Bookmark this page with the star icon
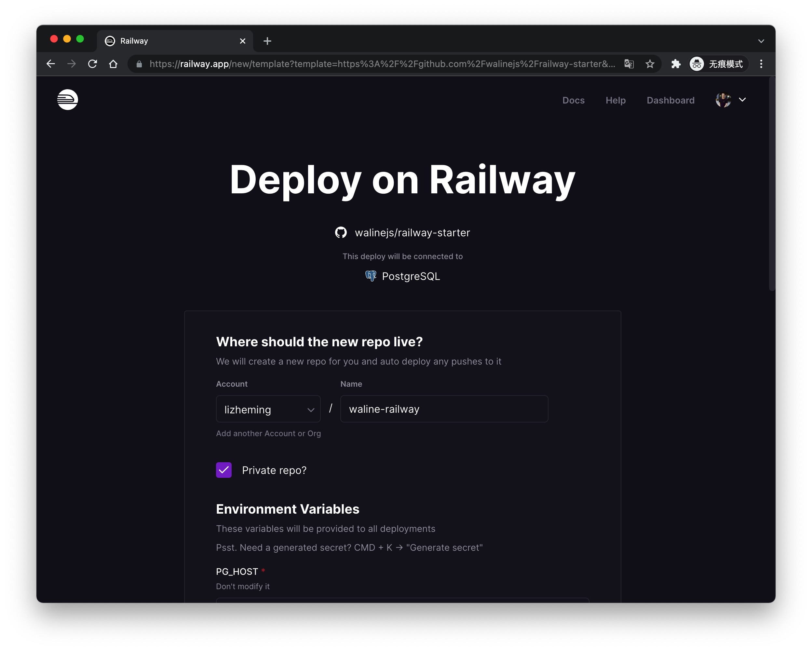The image size is (812, 651). coord(650,64)
